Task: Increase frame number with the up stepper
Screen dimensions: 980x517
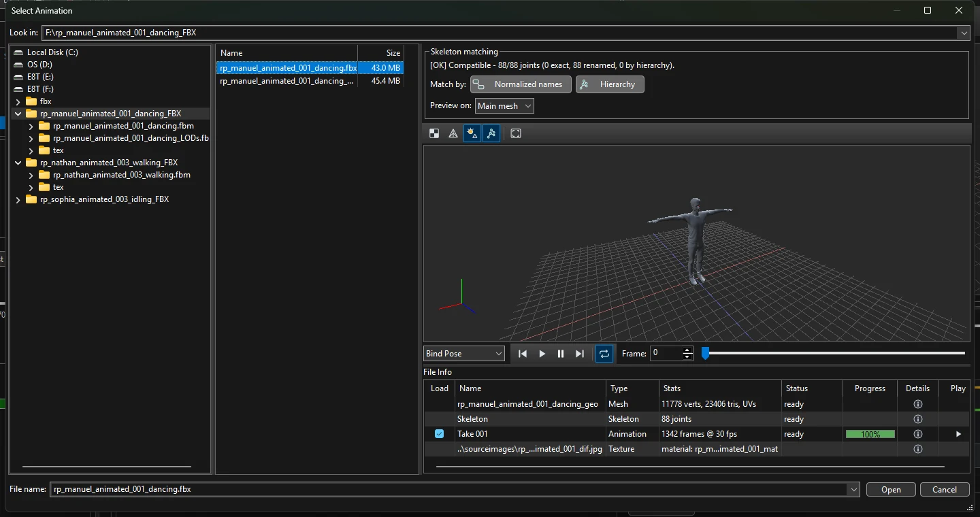Action: click(687, 350)
